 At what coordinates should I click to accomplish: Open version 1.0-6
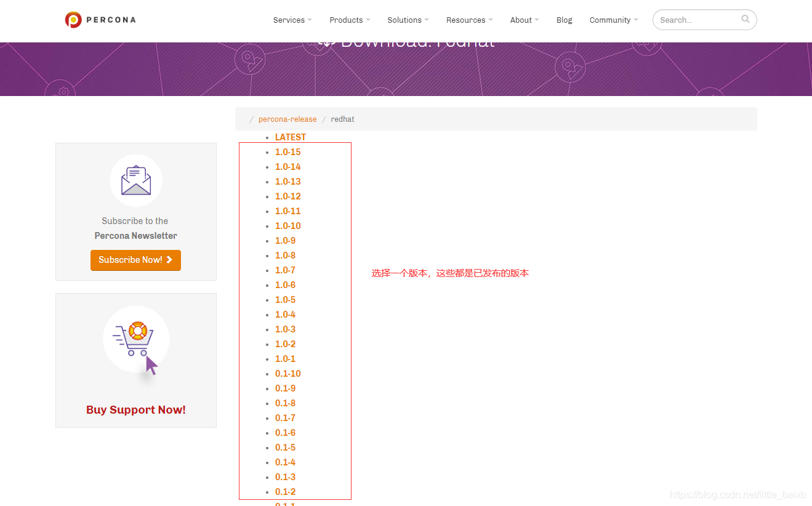[x=286, y=285]
